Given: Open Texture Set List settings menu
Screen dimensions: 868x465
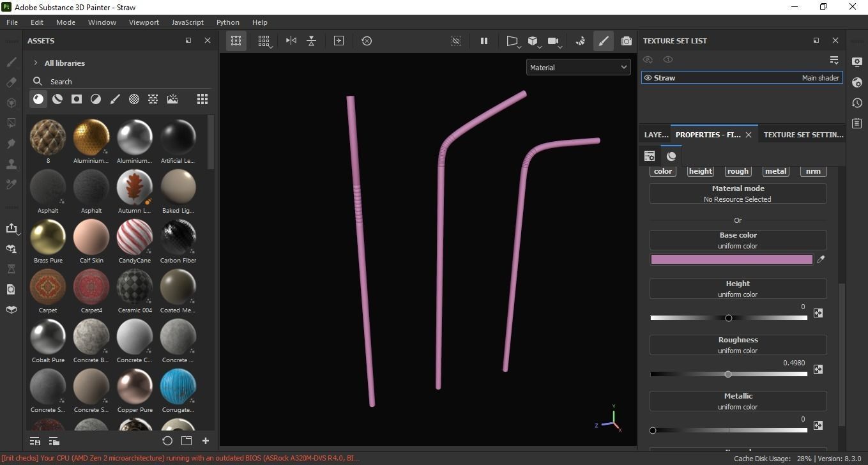Looking at the screenshot, I should click(834, 59).
